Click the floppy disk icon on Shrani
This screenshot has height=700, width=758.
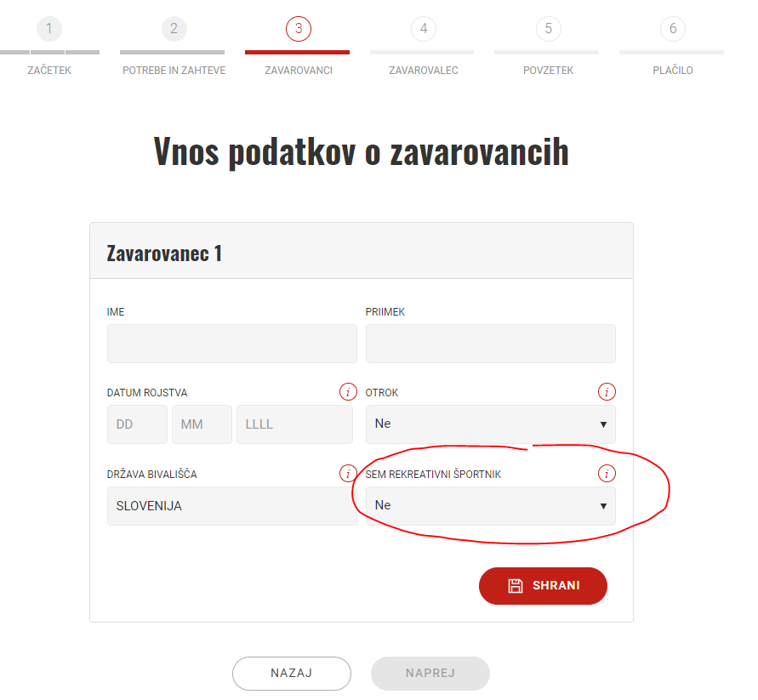click(x=516, y=585)
